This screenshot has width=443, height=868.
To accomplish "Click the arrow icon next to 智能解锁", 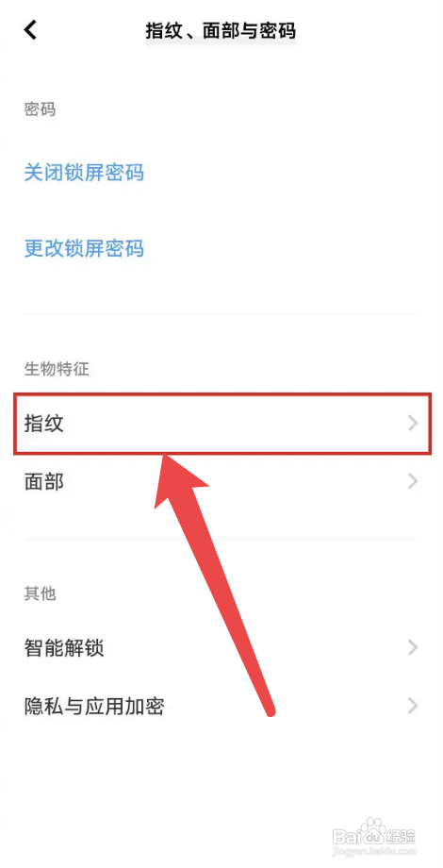I will tap(413, 647).
